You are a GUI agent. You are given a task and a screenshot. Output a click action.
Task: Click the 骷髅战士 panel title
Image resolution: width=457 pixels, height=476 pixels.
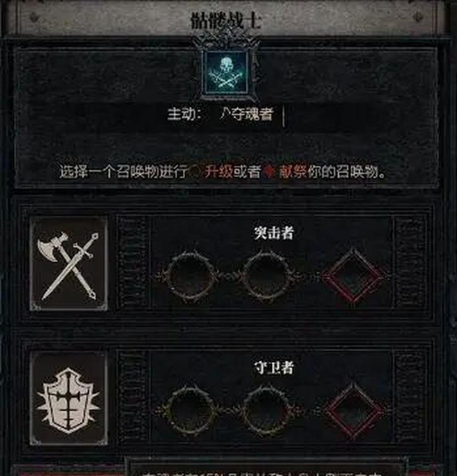pos(226,21)
